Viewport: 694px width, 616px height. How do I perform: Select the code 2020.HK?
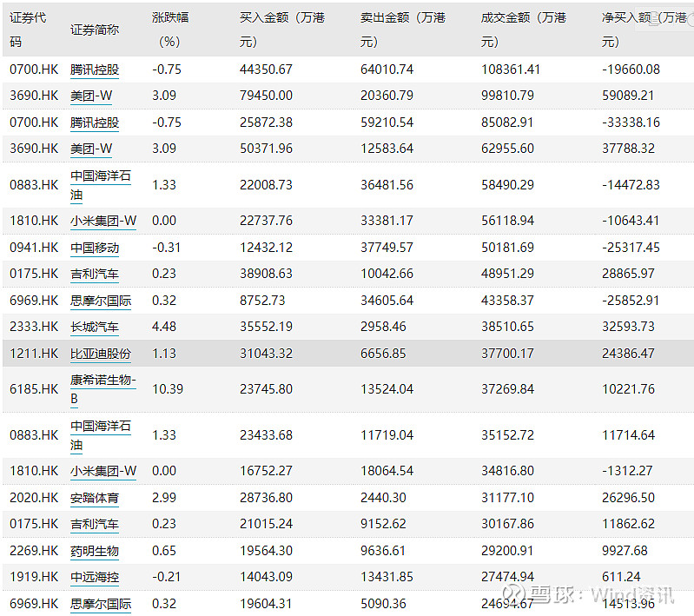click(34, 498)
